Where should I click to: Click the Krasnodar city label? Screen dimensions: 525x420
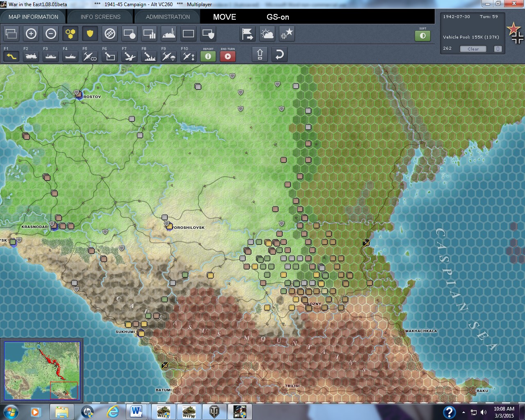pos(34,227)
